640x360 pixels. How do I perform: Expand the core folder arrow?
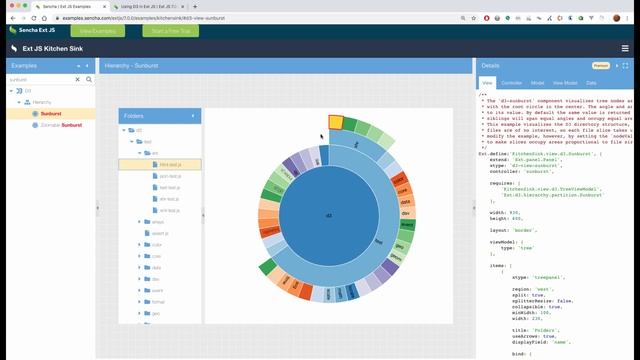pyautogui.click(x=140, y=256)
